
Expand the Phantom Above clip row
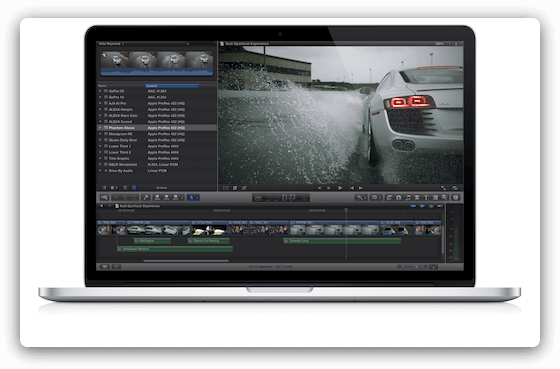(x=100, y=128)
